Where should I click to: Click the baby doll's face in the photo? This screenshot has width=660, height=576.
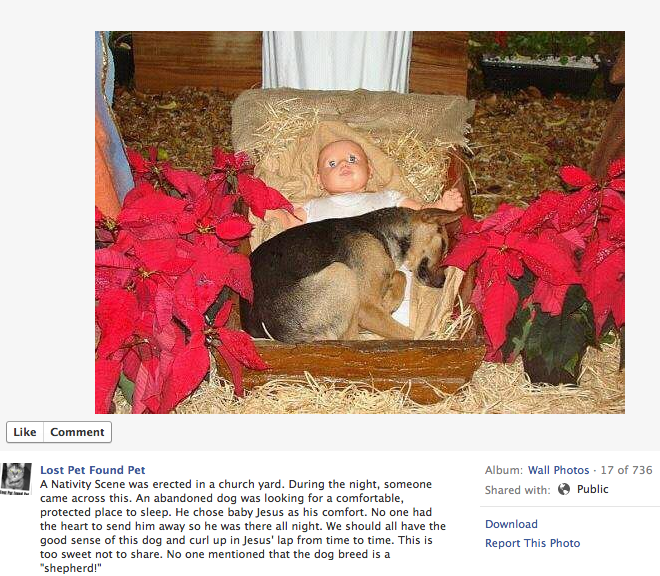343,167
